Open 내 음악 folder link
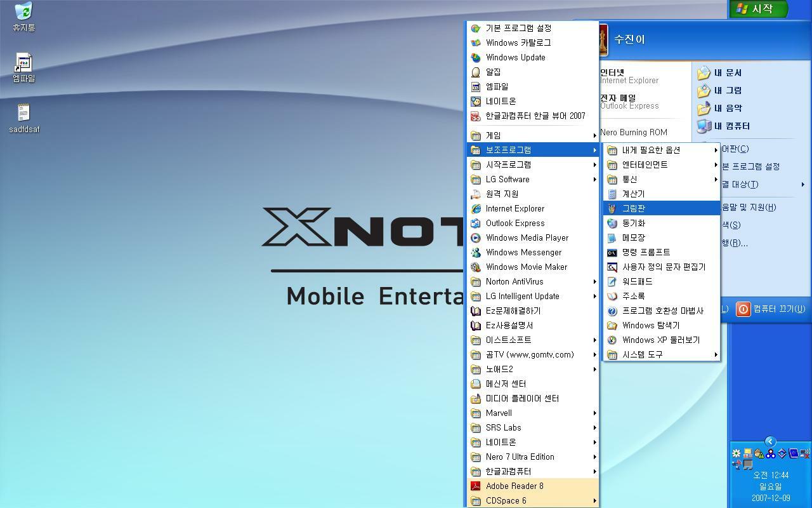Image resolution: width=812 pixels, height=508 pixels. point(720,109)
